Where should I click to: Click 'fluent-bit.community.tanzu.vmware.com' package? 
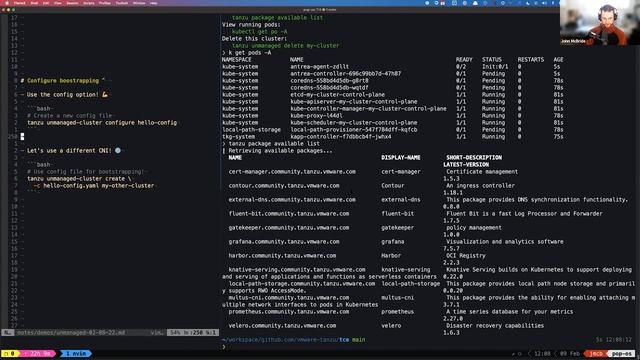coord(289,214)
